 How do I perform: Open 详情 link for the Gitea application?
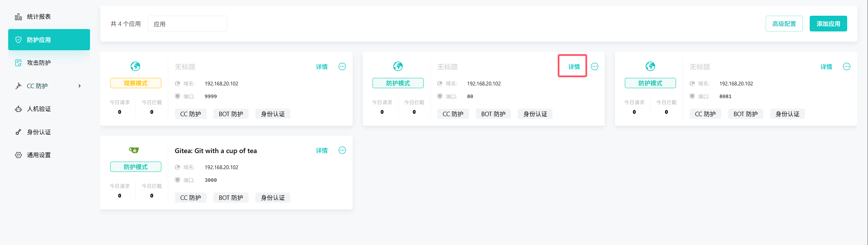(321, 150)
